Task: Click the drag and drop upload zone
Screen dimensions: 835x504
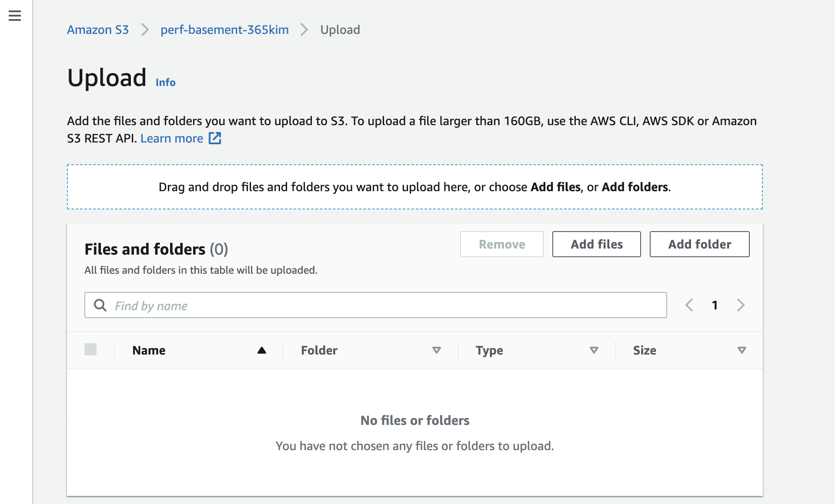Action: [414, 187]
